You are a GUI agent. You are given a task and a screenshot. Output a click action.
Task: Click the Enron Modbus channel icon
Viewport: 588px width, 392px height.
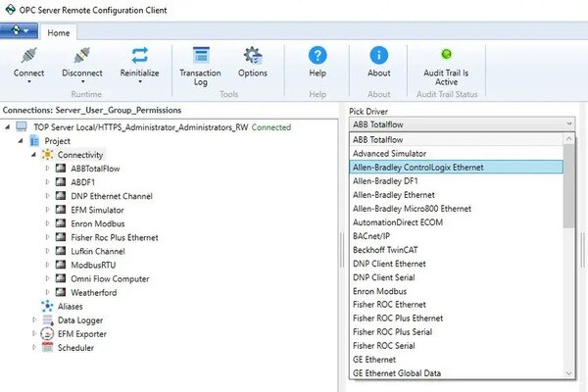point(61,223)
